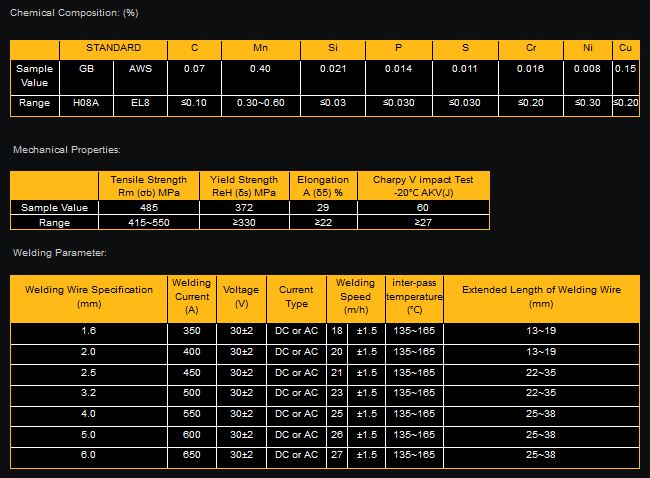Image resolution: width=650 pixels, height=478 pixels.
Task: Click the Welding Wire Specification (mm) header
Action: pyautogui.click(x=88, y=296)
